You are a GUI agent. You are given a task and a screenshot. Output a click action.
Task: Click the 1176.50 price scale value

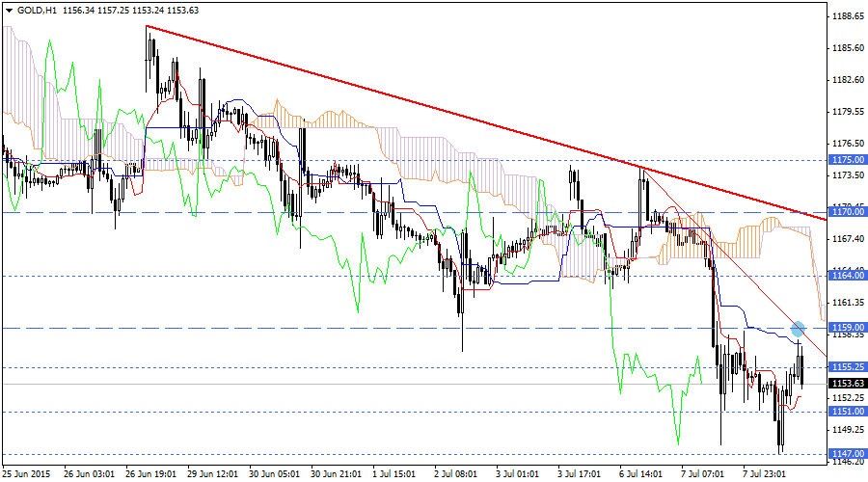click(x=848, y=144)
